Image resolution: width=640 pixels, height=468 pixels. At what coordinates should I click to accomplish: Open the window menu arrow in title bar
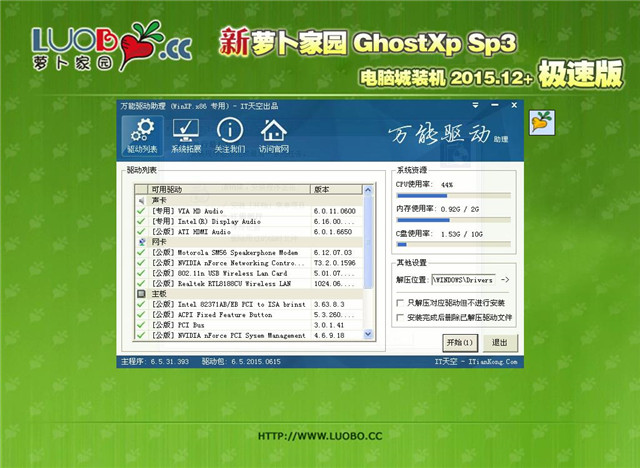click(476, 105)
